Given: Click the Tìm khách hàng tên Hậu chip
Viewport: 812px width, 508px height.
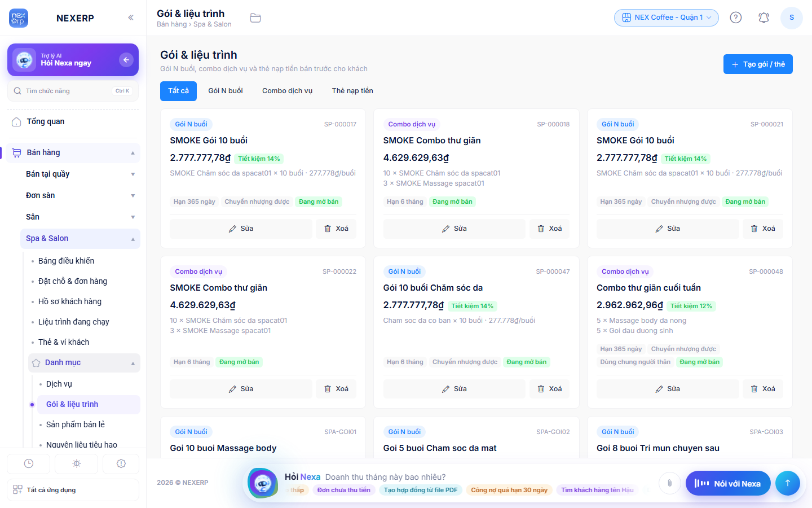Looking at the screenshot, I should tap(597, 490).
